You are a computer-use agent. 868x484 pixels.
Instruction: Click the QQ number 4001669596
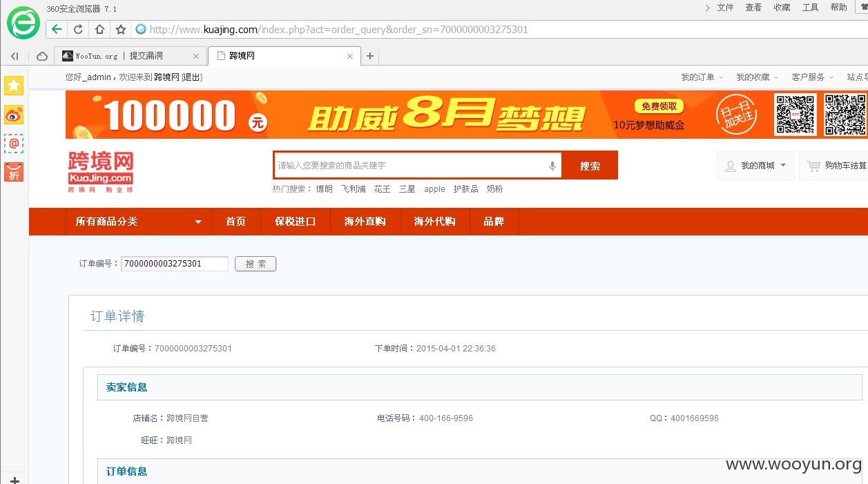click(694, 418)
